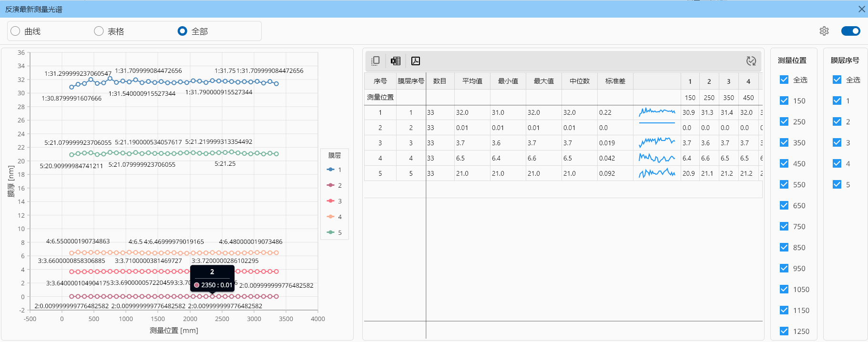The image size is (868, 342).
Task: Export table as PDF
Action: [416, 61]
